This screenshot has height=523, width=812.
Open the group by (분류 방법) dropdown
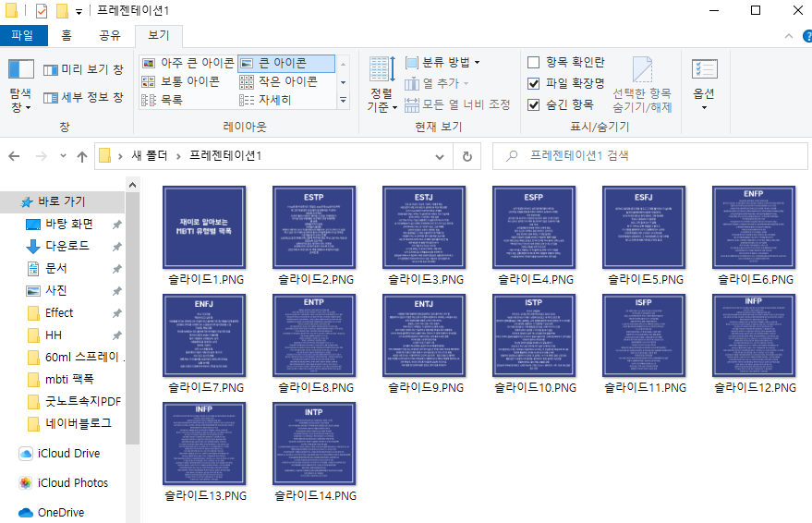(442, 63)
